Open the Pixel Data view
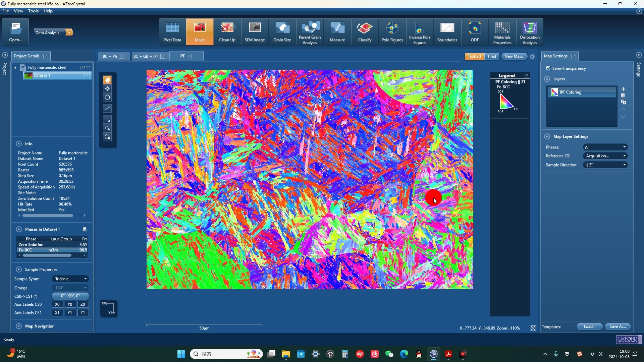644x362 pixels. (172, 32)
